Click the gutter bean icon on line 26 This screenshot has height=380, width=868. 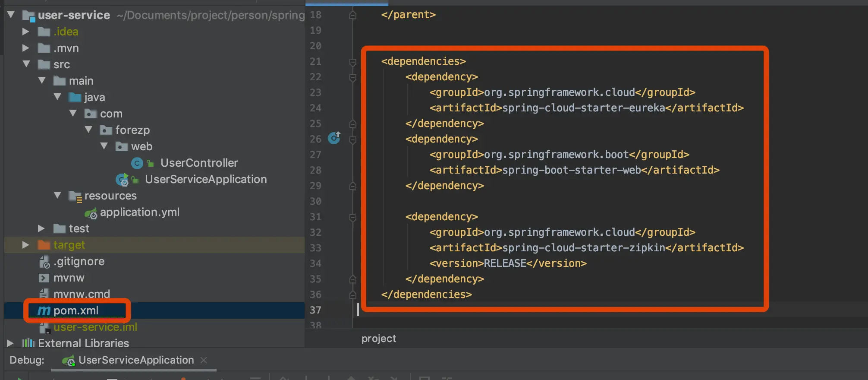[x=334, y=138]
